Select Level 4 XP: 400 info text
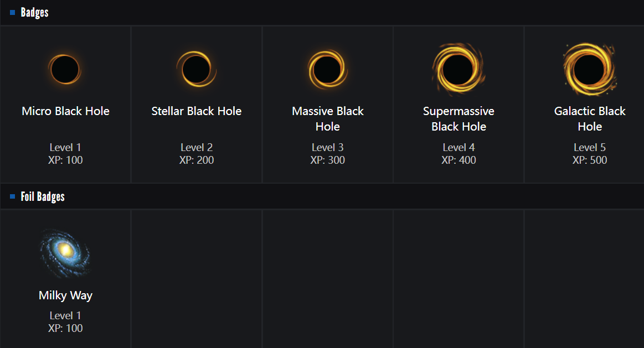644x348 pixels. [458, 154]
